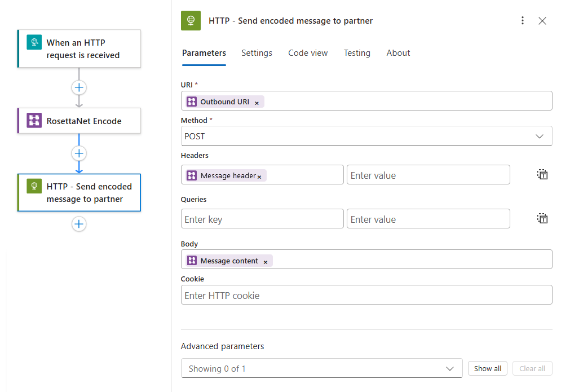Expand the Advanced parameters dropdown
Viewport: 561px width, 392px height.
pos(321,368)
